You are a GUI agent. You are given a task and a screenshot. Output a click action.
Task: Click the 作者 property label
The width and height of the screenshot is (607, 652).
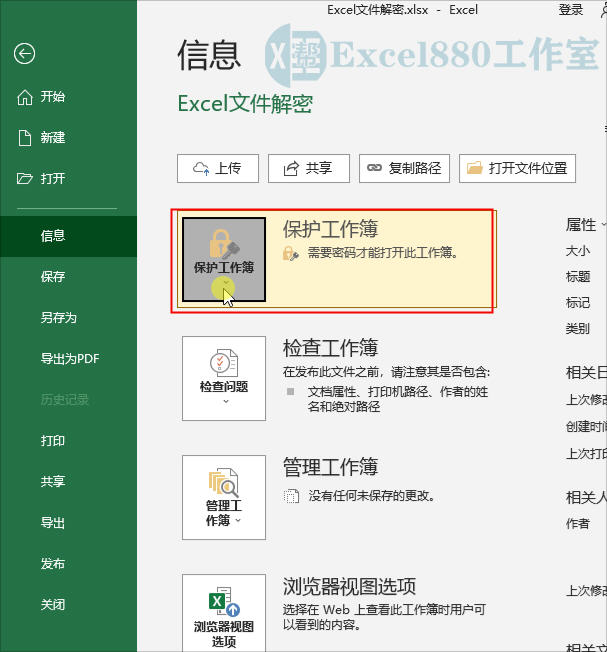[x=578, y=524]
